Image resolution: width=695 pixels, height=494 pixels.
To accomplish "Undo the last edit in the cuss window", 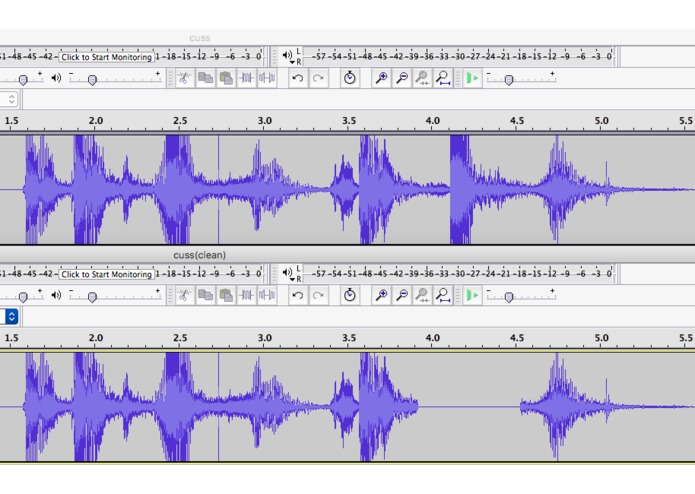I will tap(298, 78).
